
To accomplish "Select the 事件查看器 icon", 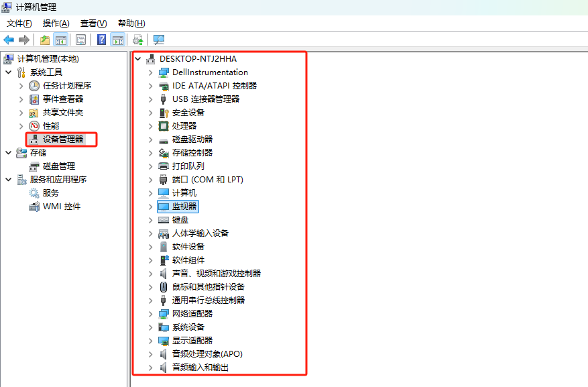I will pos(34,99).
